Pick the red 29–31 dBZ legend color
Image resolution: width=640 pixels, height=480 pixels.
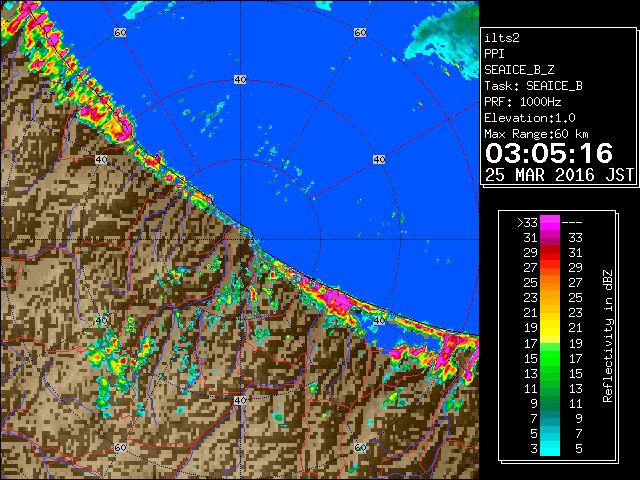550,253
